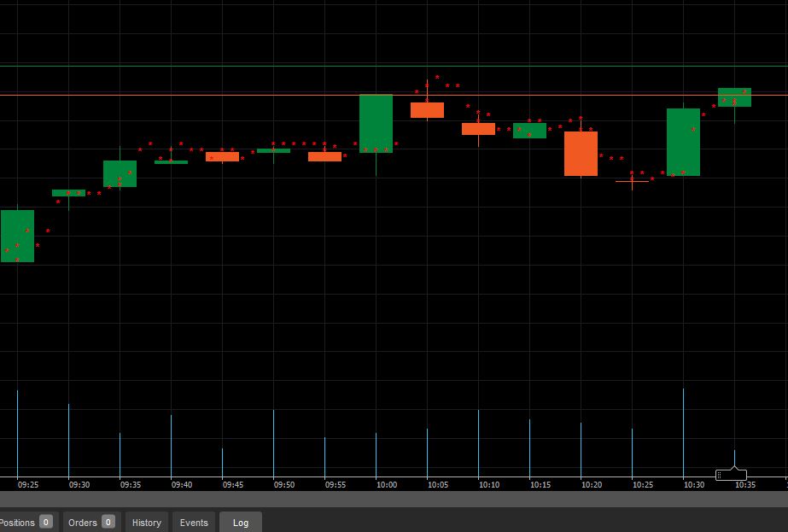Select the orange candle at 10:05
This screenshot has width=788, height=532.
[427, 110]
